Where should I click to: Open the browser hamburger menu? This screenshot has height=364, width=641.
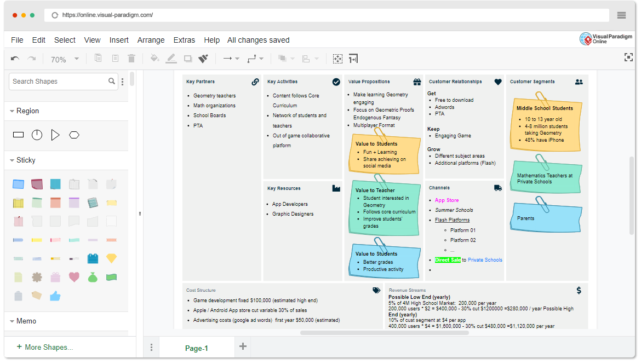[x=622, y=15]
